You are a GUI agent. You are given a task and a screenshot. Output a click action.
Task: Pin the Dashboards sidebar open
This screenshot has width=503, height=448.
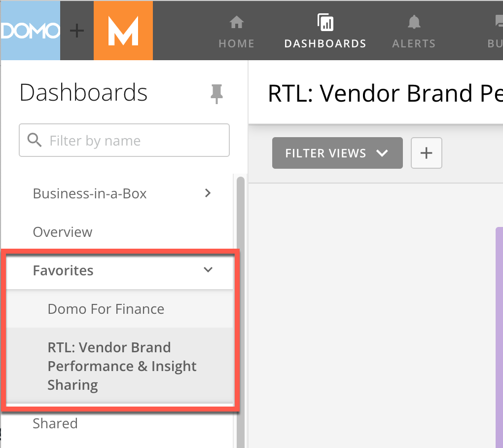pos(217,94)
